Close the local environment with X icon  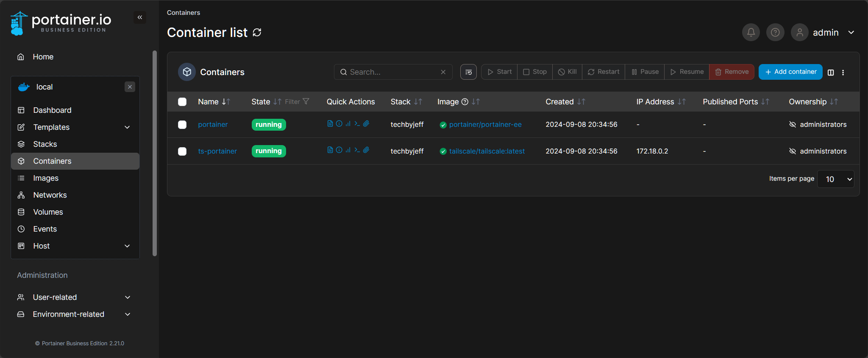[130, 87]
